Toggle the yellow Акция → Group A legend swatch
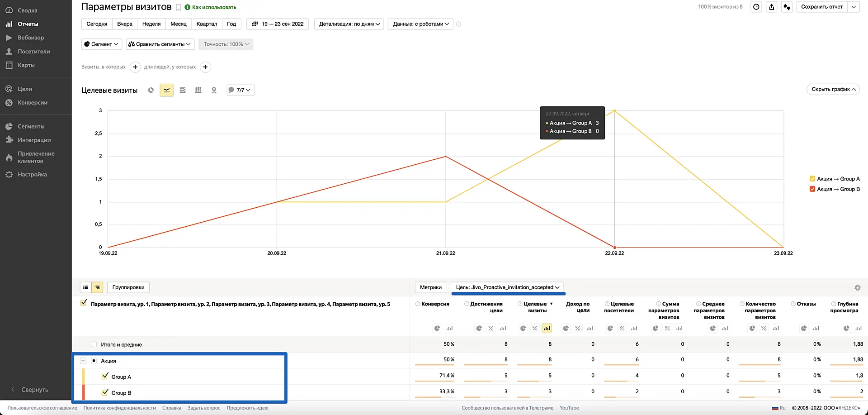Screen dimensions: 868x415 pyautogui.click(x=812, y=179)
